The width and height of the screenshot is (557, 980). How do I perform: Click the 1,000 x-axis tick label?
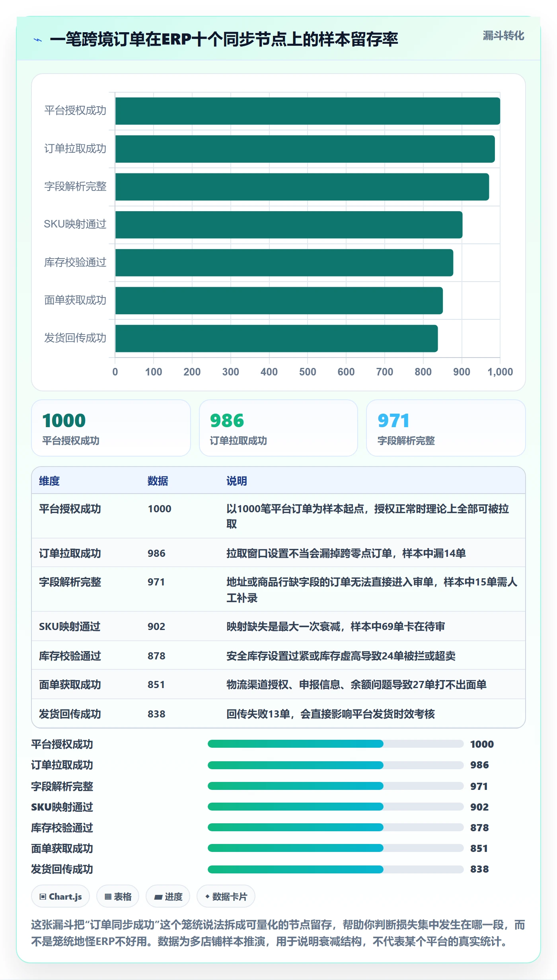(x=500, y=372)
